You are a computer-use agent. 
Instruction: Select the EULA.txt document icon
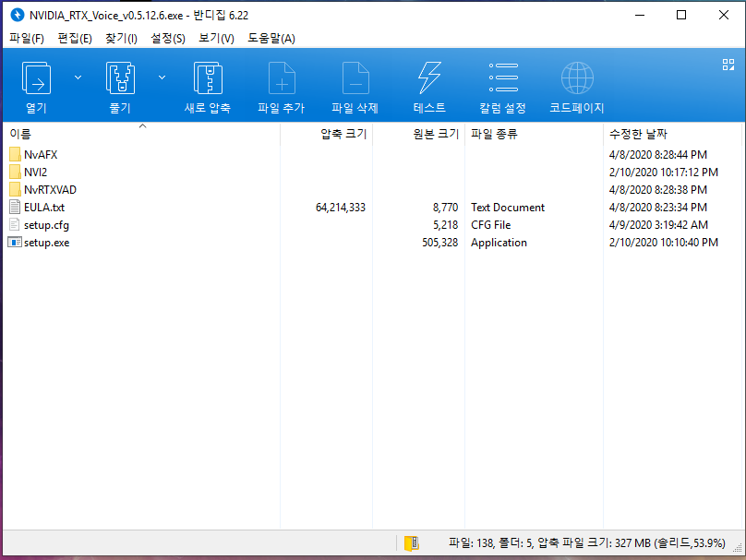coord(15,208)
